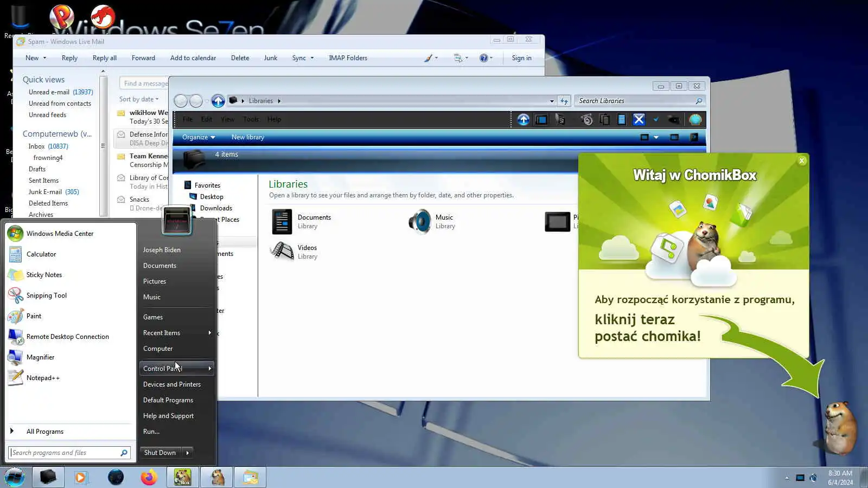Click the Explorer forward button
Image resolution: width=868 pixels, height=488 pixels.
click(196, 101)
